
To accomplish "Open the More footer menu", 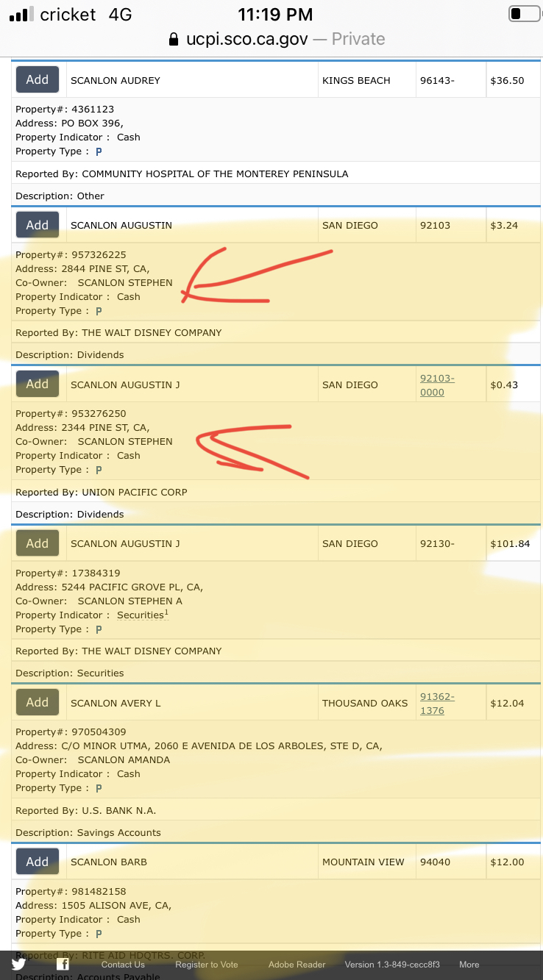I will coord(469,965).
